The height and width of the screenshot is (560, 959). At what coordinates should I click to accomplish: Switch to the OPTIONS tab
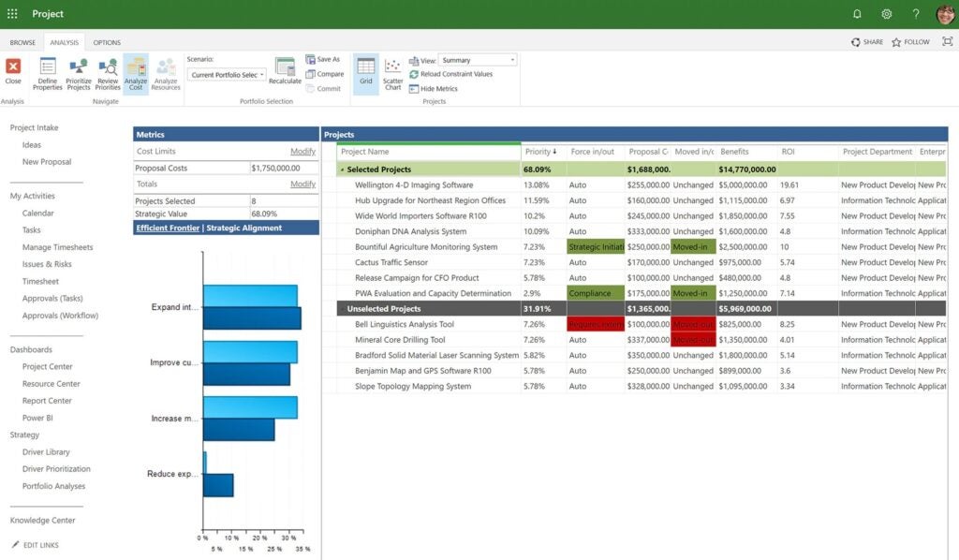pyautogui.click(x=106, y=42)
